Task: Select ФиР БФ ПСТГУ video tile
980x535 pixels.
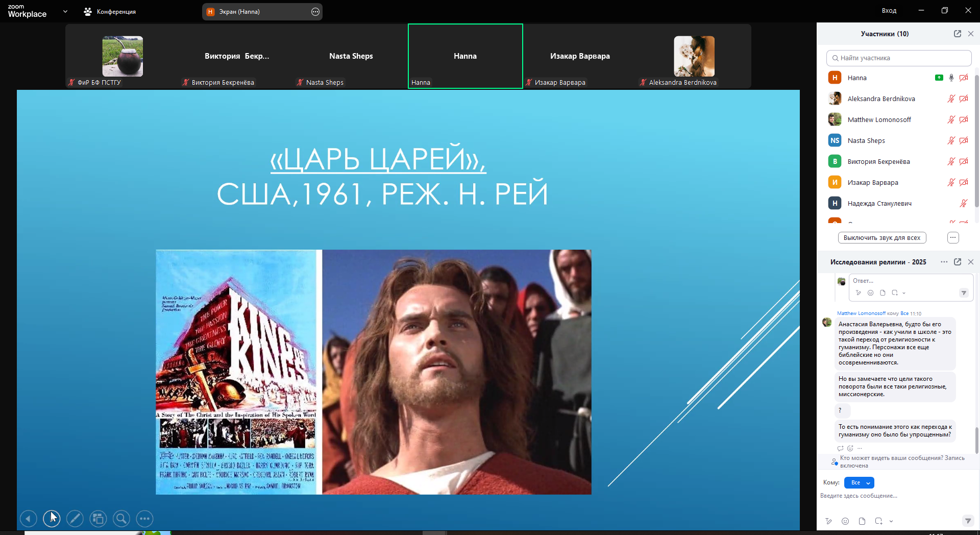Action: click(122, 56)
